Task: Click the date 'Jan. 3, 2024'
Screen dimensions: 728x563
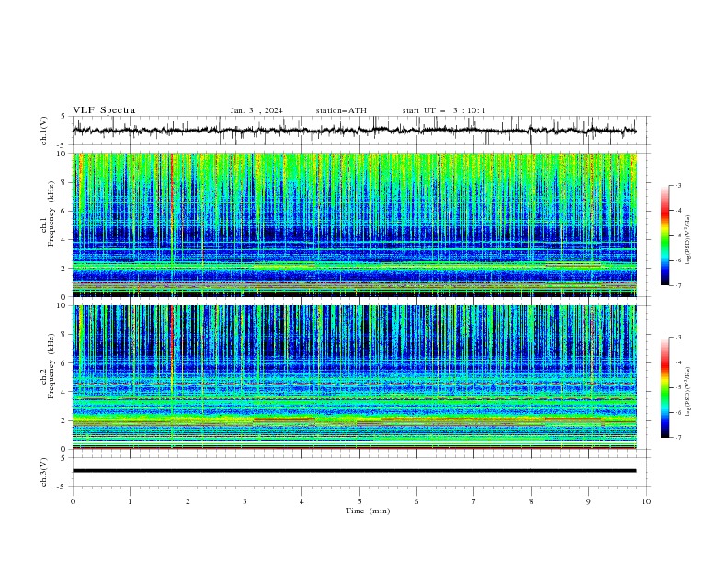Action: (256, 110)
